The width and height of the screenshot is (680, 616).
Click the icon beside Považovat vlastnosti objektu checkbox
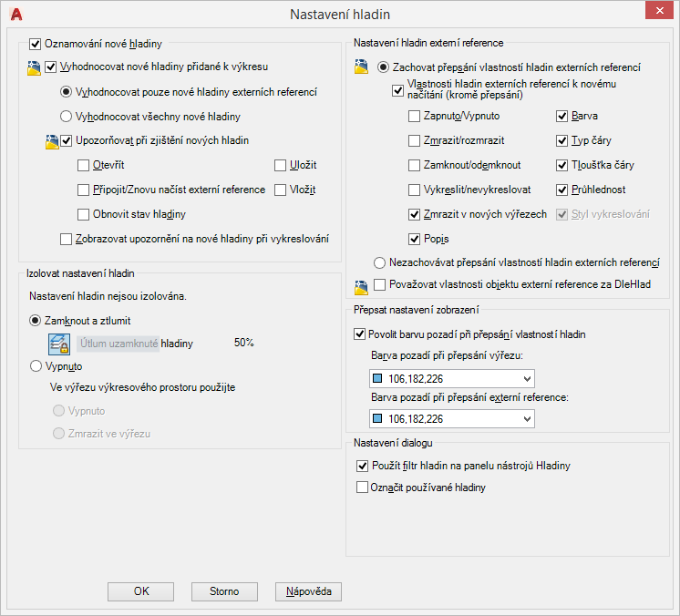(361, 286)
